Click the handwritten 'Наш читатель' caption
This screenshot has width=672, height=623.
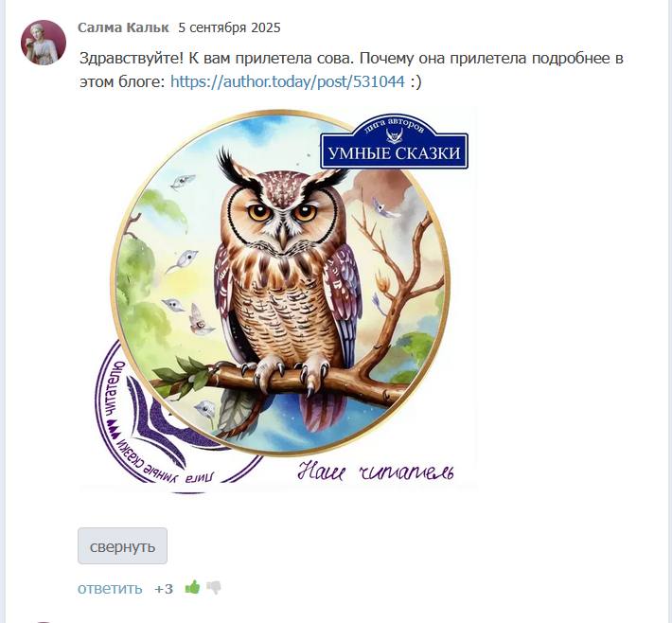[376, 471]
